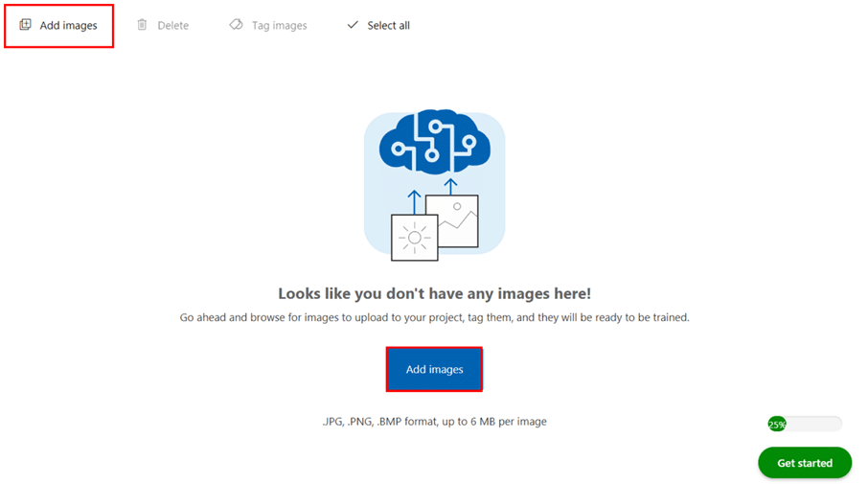Click the Tag images tag icon
868x484 pixels.
(x=236, y=25)
